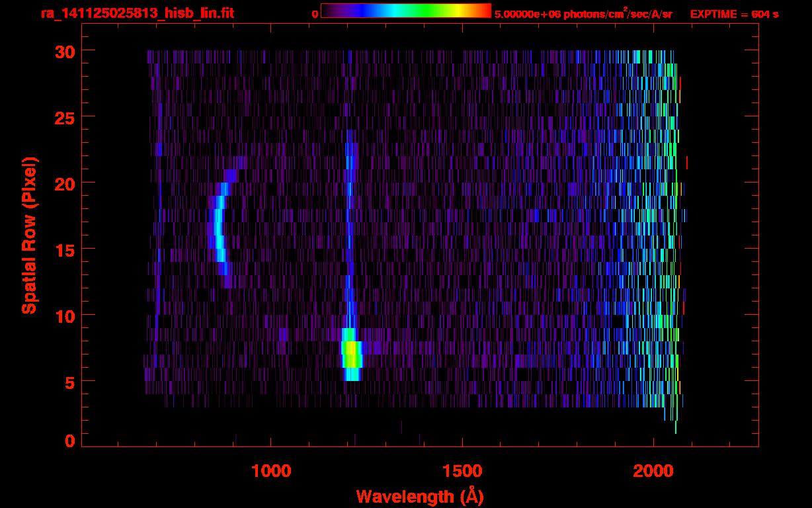Click the y-axis tick label 0

click(x=69, y=440)
